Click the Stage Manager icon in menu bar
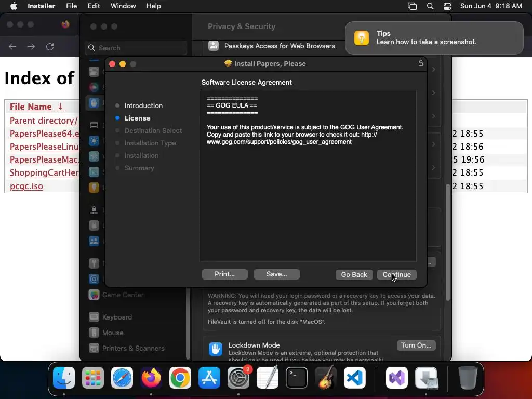Screen dimensions: 532x399 pyautogui.click(x=412, y=6)
